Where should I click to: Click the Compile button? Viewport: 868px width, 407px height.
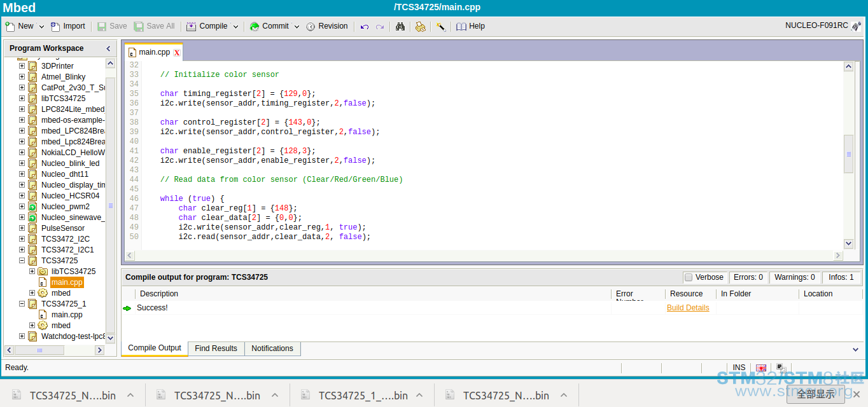point(207,26)
